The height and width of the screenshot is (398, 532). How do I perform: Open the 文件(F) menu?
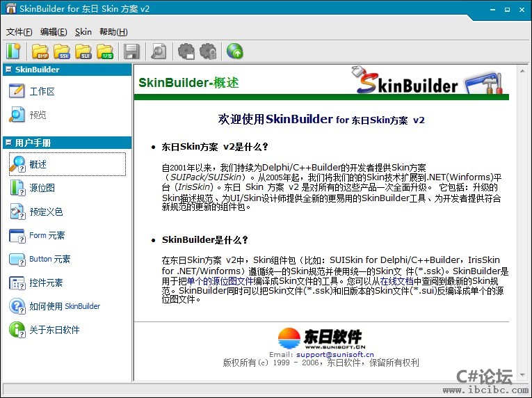pyautogui.click(x=19, y=32)
